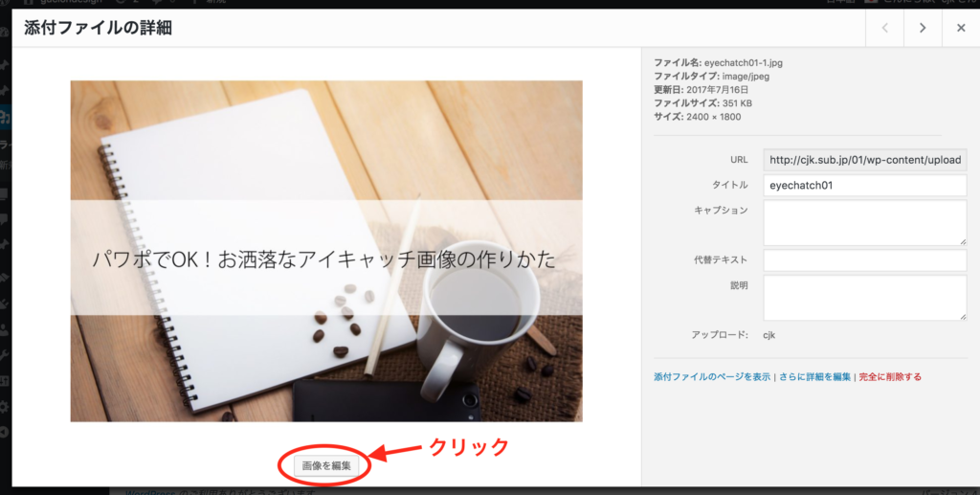Click the 説明 field label
This screenshot has height=495, width=980.
pyautogui.click(x=738, y=285)
